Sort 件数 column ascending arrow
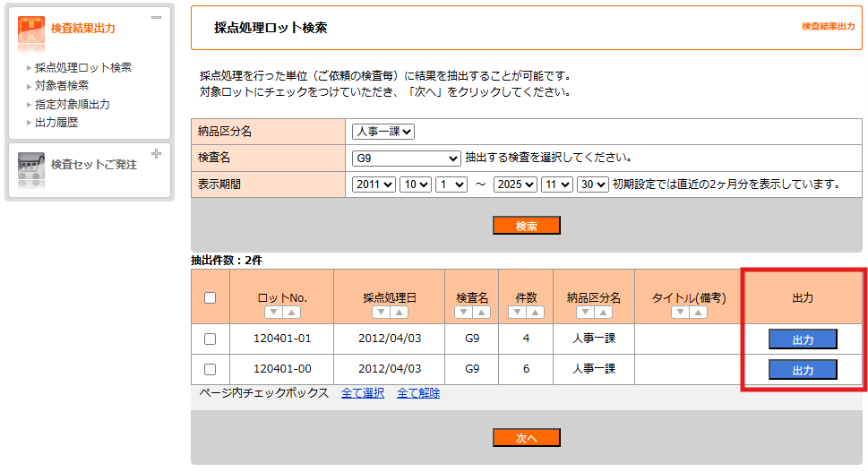This screenshot has height=472, width=868. click(535, 313)
